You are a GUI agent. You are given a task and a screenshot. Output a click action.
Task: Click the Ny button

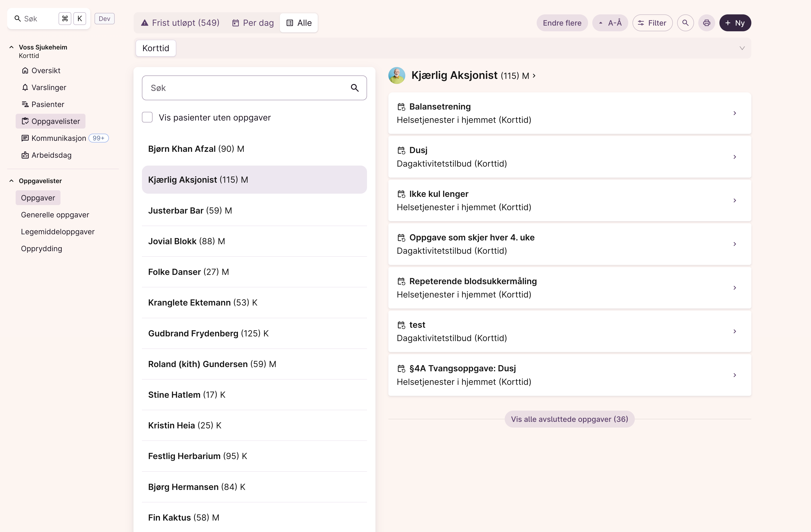[735, 23]
